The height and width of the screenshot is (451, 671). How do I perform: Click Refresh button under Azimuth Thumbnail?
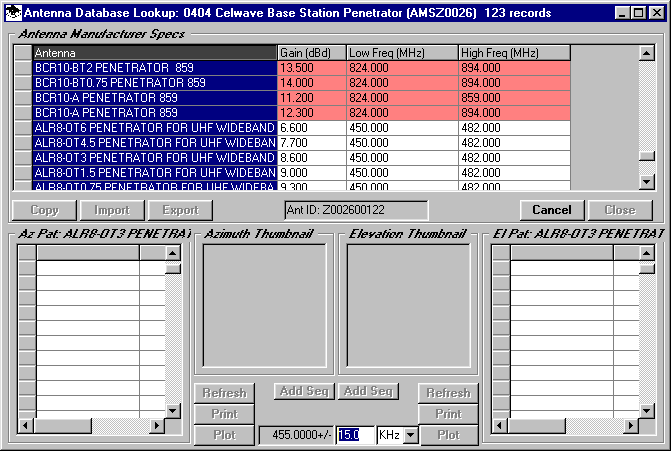[224, 393]
